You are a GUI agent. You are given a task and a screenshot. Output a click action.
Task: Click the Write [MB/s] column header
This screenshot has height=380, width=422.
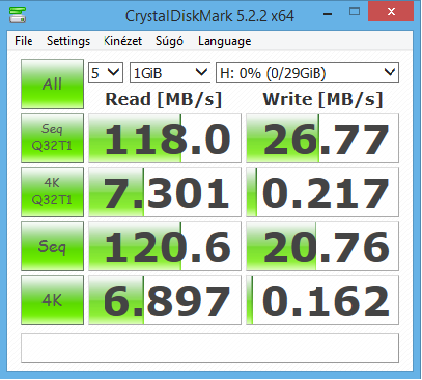[323, 99]
